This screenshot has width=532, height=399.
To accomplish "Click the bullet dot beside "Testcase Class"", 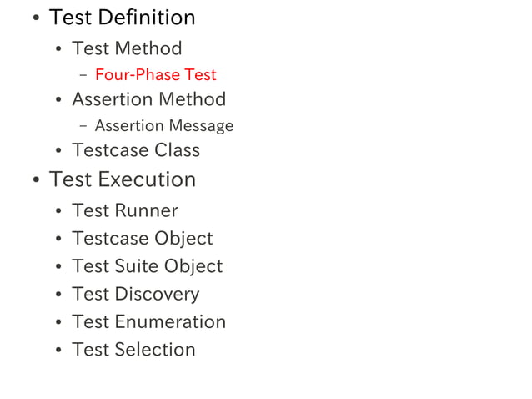I will [x=58, y=152].
